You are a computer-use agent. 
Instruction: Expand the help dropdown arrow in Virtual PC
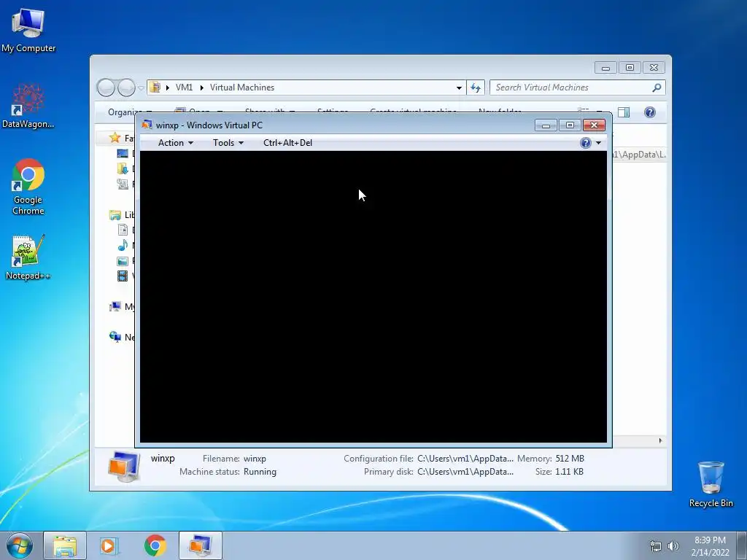click(x=598, y=143)
